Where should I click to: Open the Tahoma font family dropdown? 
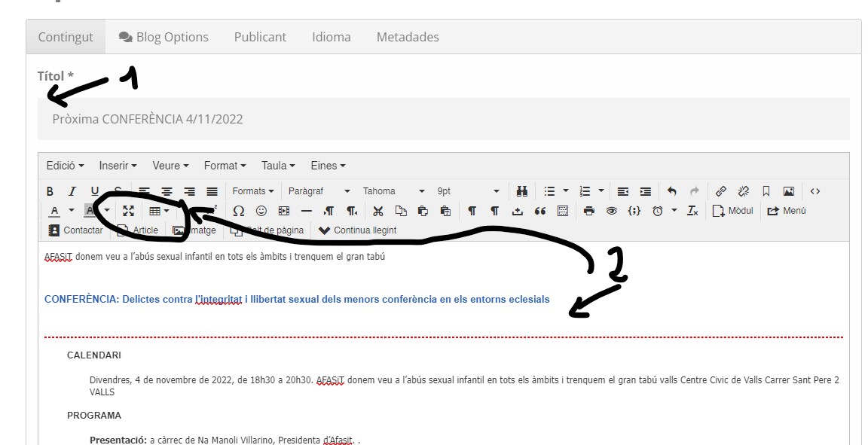click(393, 191)
